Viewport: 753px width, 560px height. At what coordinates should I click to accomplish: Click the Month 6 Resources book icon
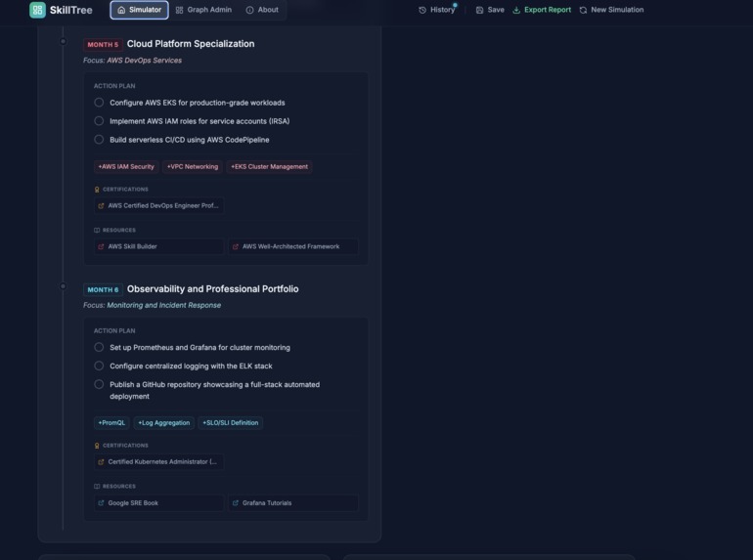97,487
